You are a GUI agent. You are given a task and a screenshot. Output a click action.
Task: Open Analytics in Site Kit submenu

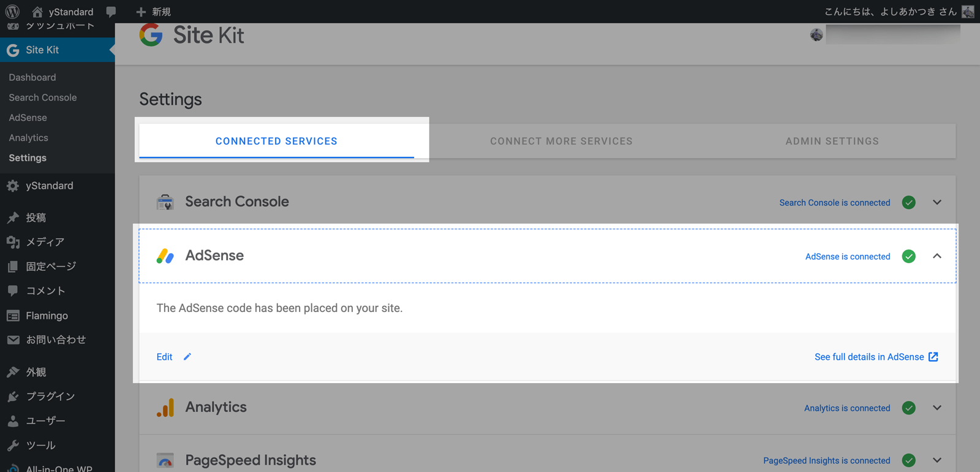28,138
